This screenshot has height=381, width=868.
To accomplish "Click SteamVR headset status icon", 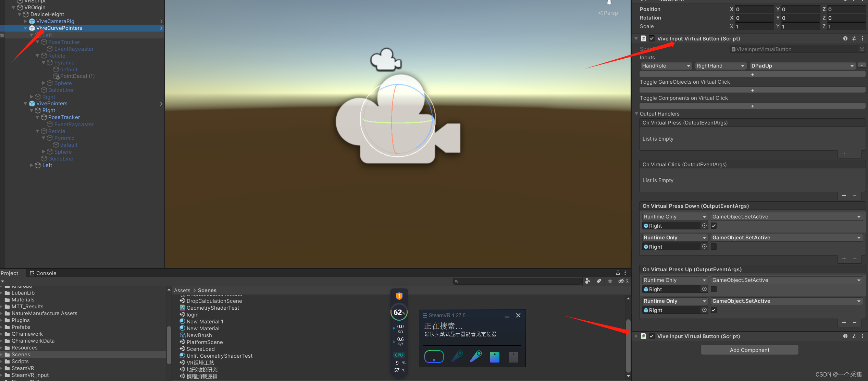I will pyautogui.click(x=434, y=357).
